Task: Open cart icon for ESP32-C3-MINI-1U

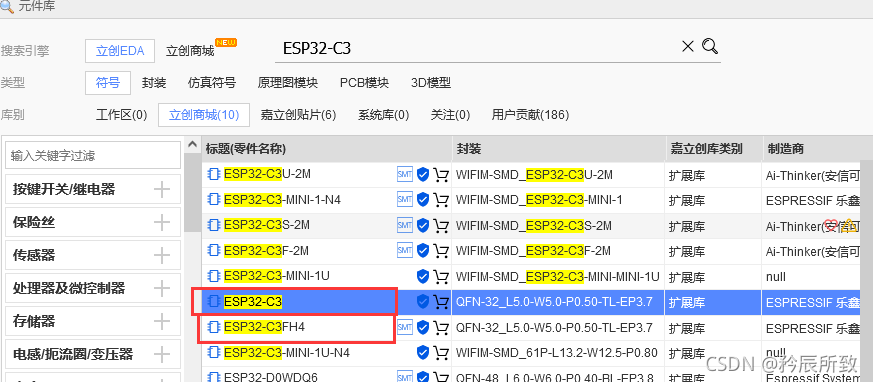Action: tap(441, 277)
